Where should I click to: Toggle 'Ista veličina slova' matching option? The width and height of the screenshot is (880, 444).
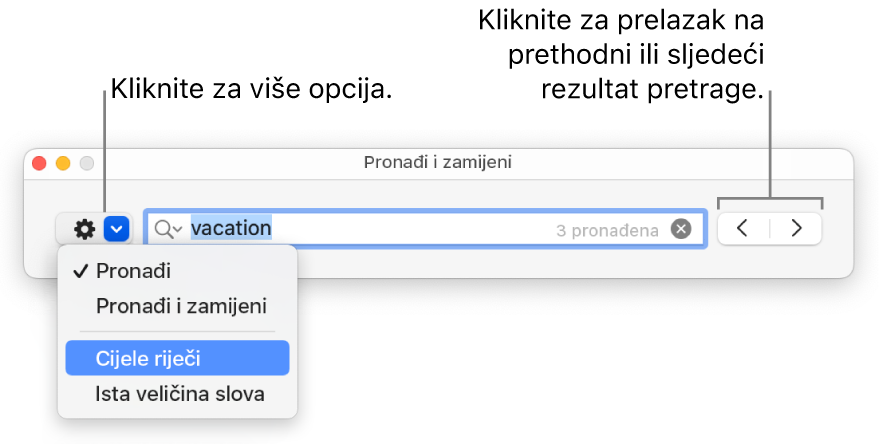pos(180,394)
